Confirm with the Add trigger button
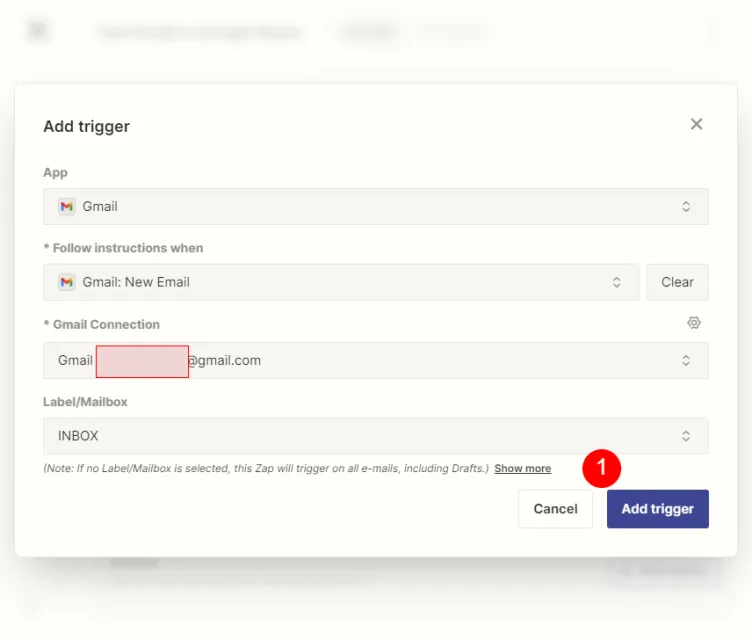 657,509
